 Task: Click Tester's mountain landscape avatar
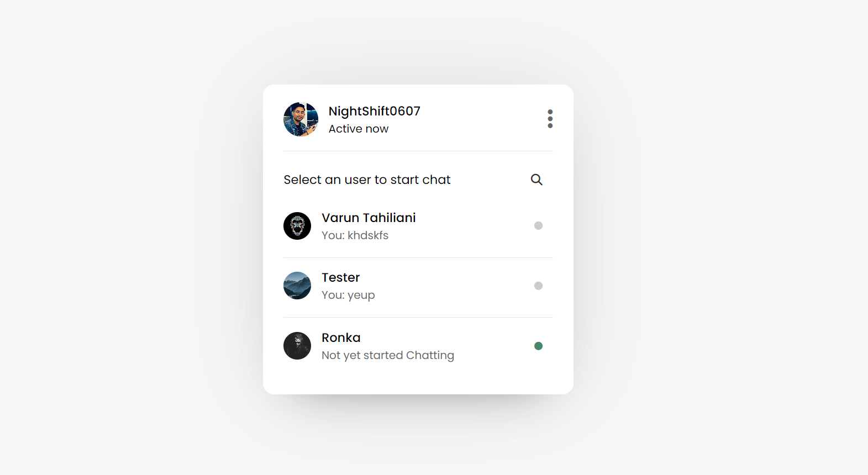pos(297,286)
